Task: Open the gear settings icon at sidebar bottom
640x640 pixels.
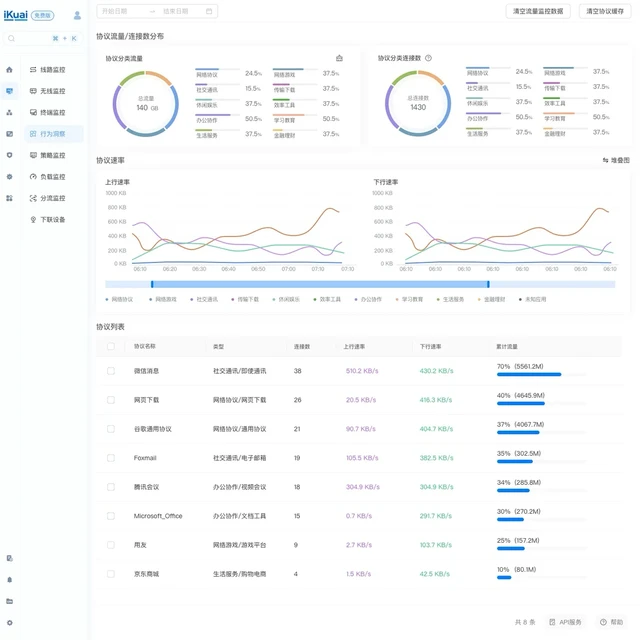Action: (x=9, y=622)
